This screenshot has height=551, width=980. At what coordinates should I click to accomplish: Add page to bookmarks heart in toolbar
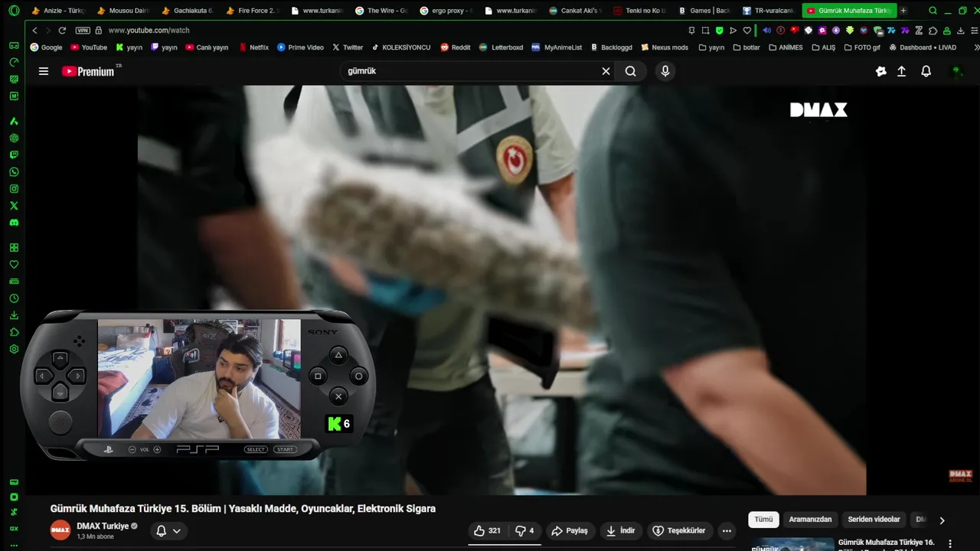(x=746, y=31)
